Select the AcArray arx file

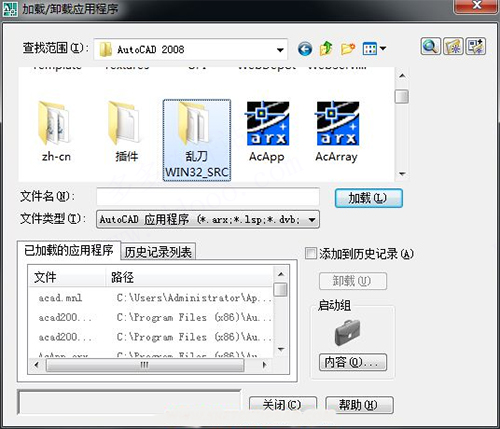pyautogui.click(x=337, y=131)
